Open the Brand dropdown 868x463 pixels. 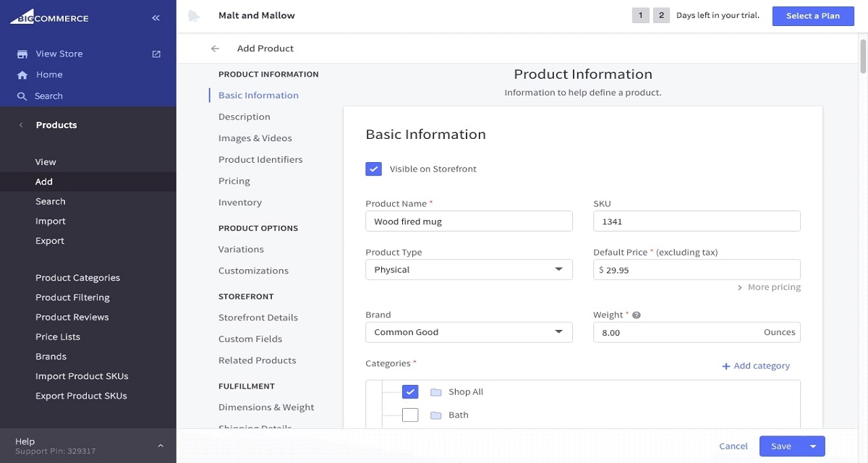(469, 333)
